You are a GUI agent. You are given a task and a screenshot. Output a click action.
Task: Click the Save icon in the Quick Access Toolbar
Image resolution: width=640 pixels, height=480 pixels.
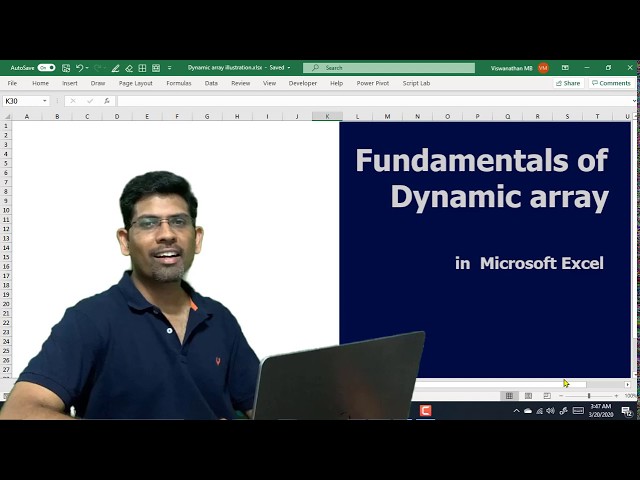point(66,68)
